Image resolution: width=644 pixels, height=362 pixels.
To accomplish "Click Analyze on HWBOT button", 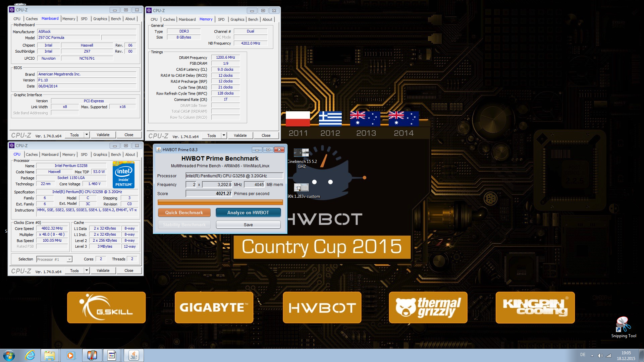I will pyautogui.click(x=248, y=213).
